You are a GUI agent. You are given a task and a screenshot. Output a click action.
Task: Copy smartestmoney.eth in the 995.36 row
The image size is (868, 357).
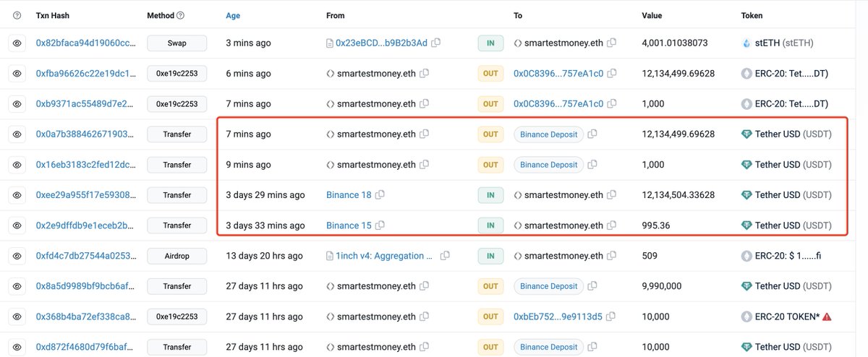612,225
